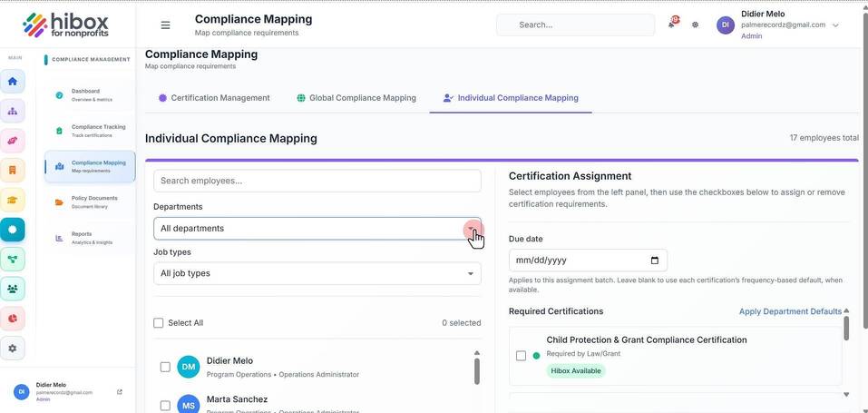Click the top Search box
The height and width of the screenshot is (413, 868).
pos(575,25)
